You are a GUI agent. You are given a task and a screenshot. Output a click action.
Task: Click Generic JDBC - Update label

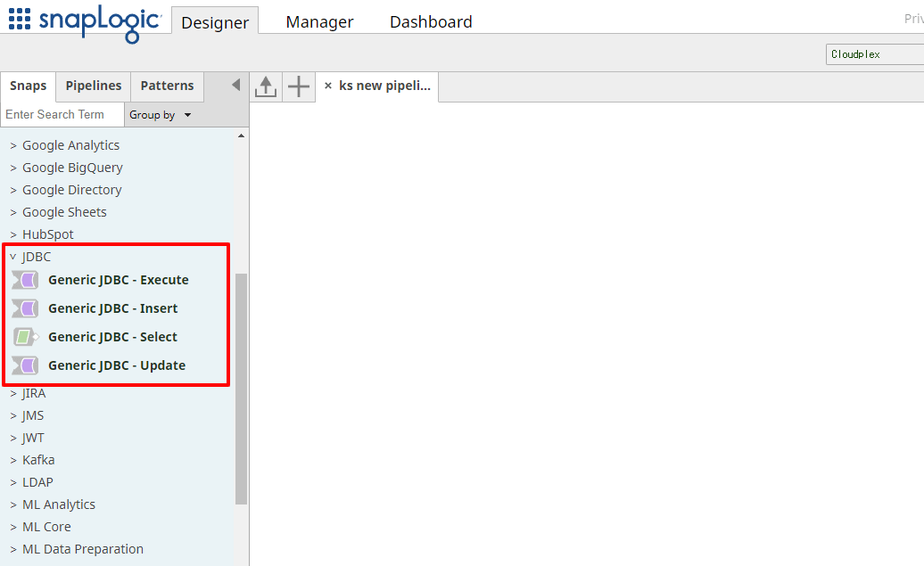pyautogui.click(x=117, y=365)
